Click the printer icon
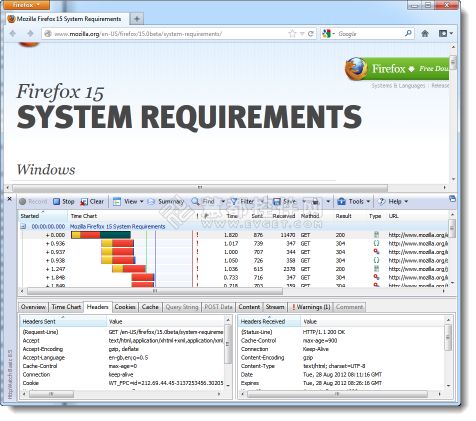 pyautogui.click(x=315, y=202)
